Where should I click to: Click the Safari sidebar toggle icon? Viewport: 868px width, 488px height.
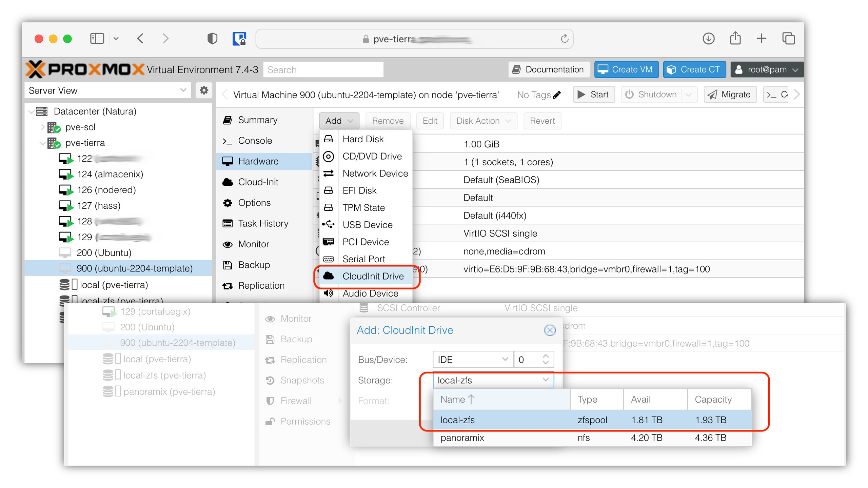[97, 38]
